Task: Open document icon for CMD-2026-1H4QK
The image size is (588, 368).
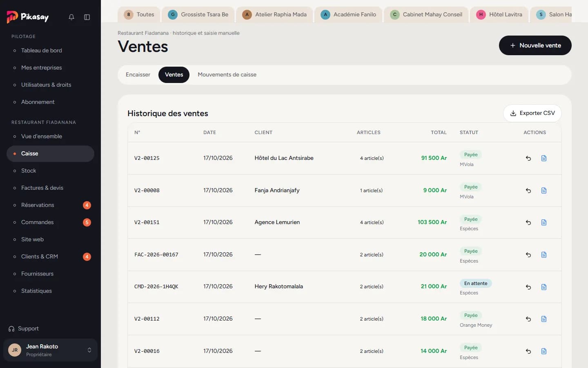Action: [544, 287]
